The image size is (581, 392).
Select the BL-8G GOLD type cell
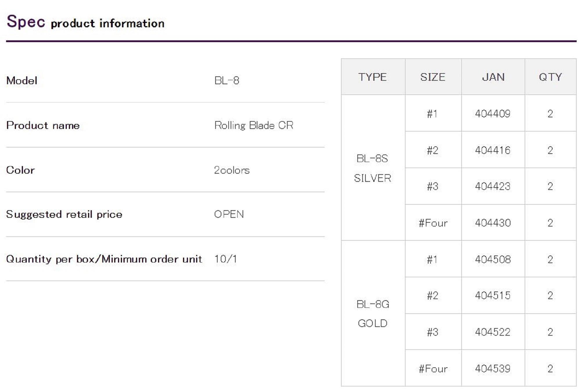pos(372,314)
